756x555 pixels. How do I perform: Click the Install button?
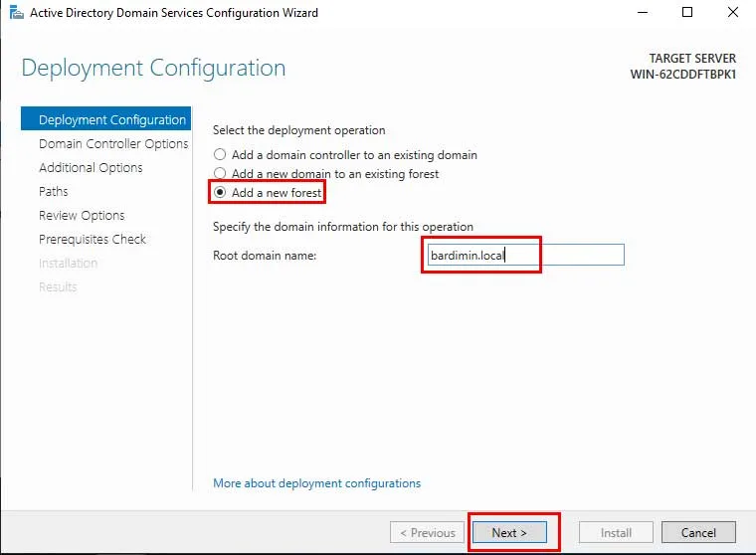616,532
